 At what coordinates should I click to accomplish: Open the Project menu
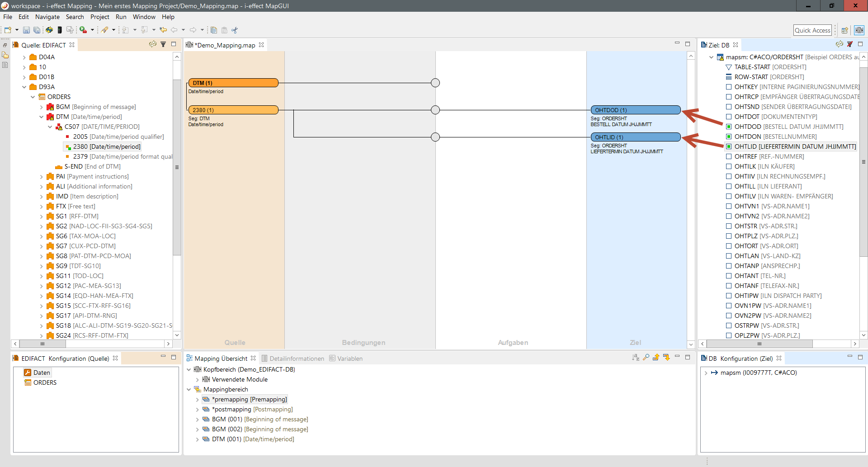pyautogui.click(x=99, y=17)
